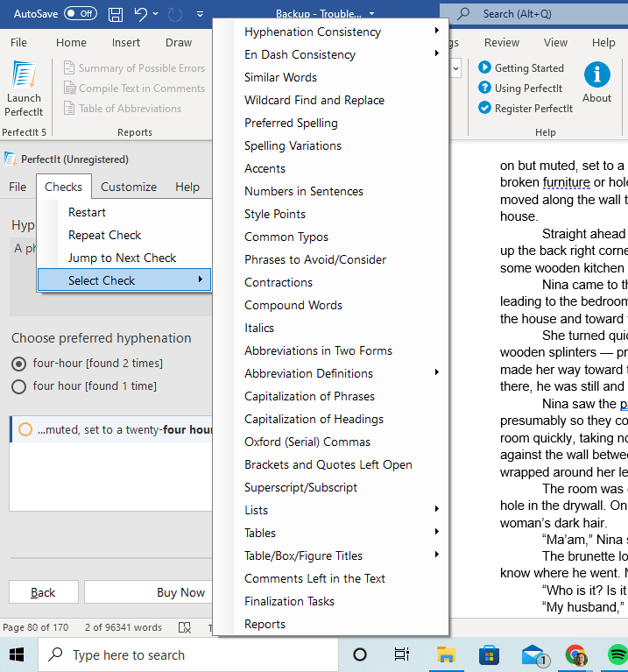Image resolution: width=628 pixels, height=672 pixels.
Task: Switch to the Draw ribbon tab
Action: (x=179, y=42)
